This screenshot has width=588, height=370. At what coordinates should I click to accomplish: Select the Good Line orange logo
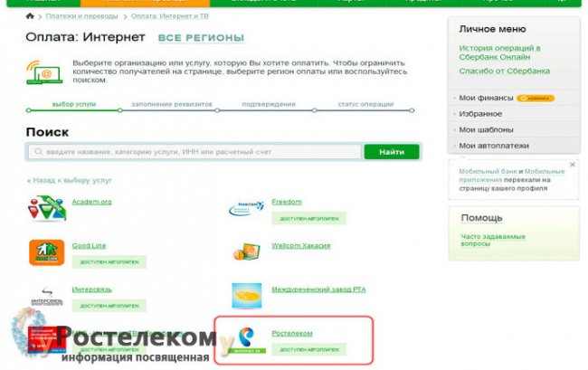click(47, 252)
